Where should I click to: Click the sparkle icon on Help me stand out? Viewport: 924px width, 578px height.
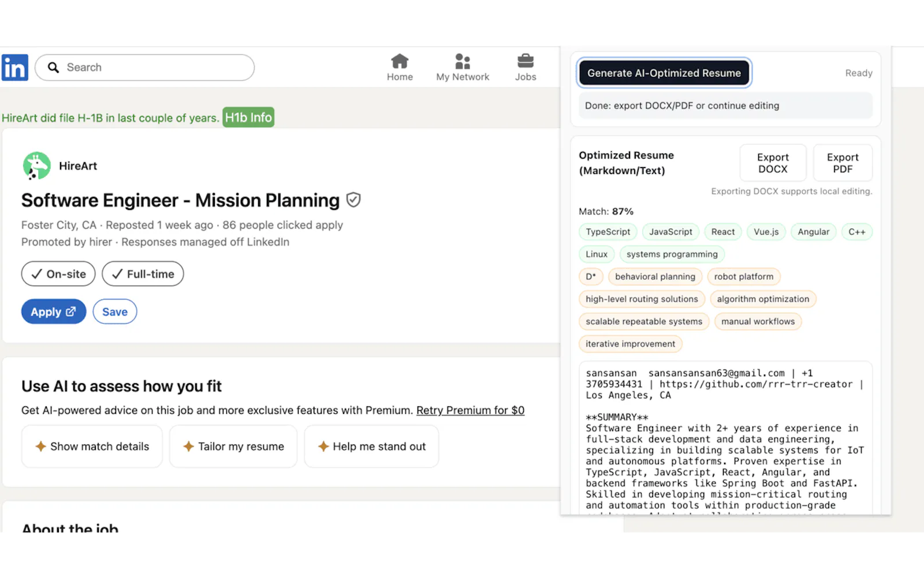pos(323,446)
